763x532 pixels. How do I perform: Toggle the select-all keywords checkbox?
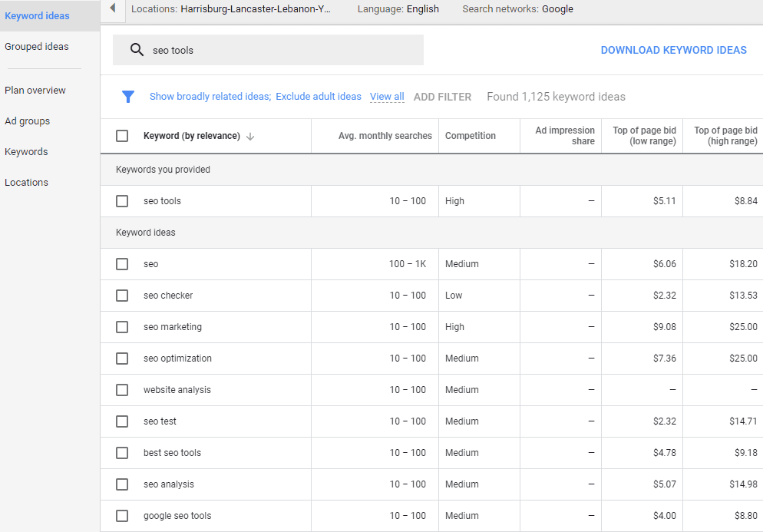click(122, 136)
